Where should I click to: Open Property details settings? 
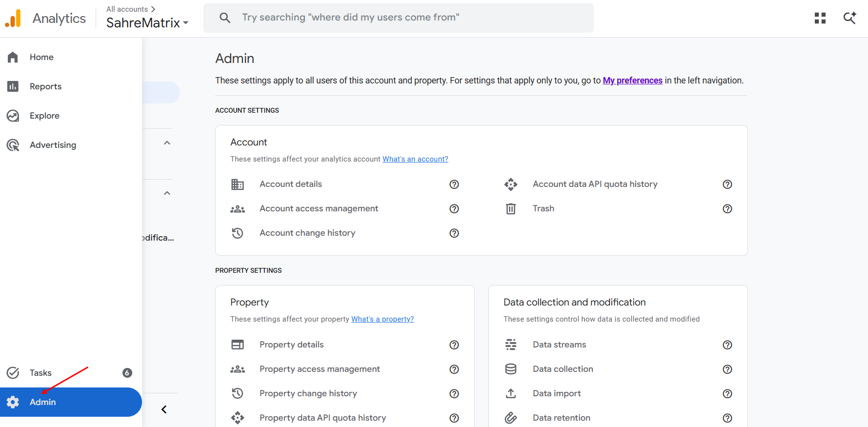tap(291, 345)
